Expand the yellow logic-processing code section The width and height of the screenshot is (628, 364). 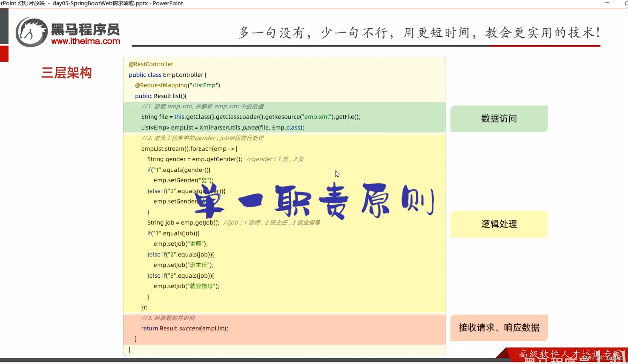(284, 223)
